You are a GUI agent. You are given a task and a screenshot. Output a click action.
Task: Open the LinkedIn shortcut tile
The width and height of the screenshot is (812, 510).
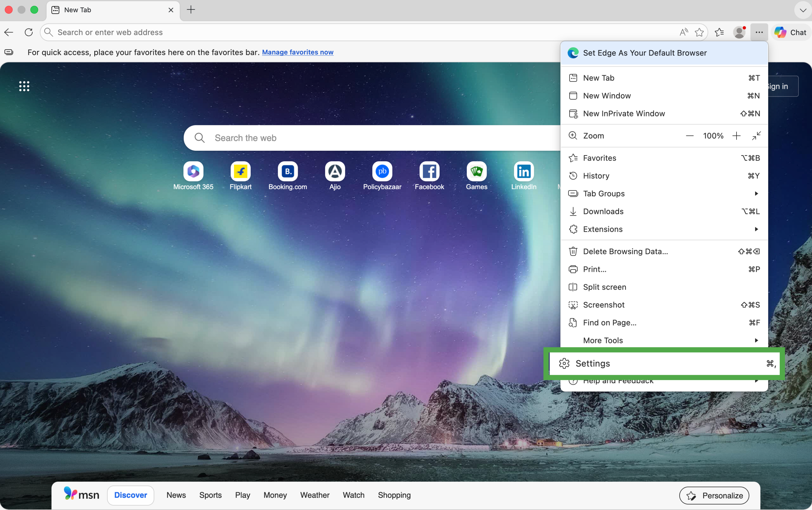click(x=523, y=176)
